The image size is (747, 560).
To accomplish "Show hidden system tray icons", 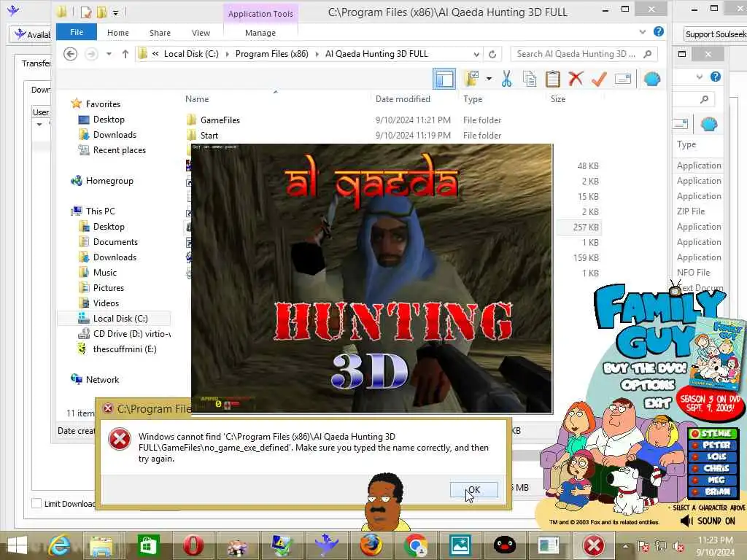I will point(626,547).
